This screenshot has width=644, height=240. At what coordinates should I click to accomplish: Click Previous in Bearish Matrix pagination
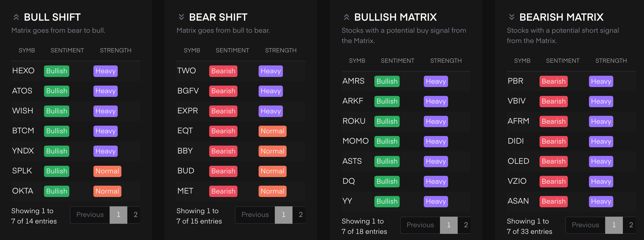[x=585, y=225]
